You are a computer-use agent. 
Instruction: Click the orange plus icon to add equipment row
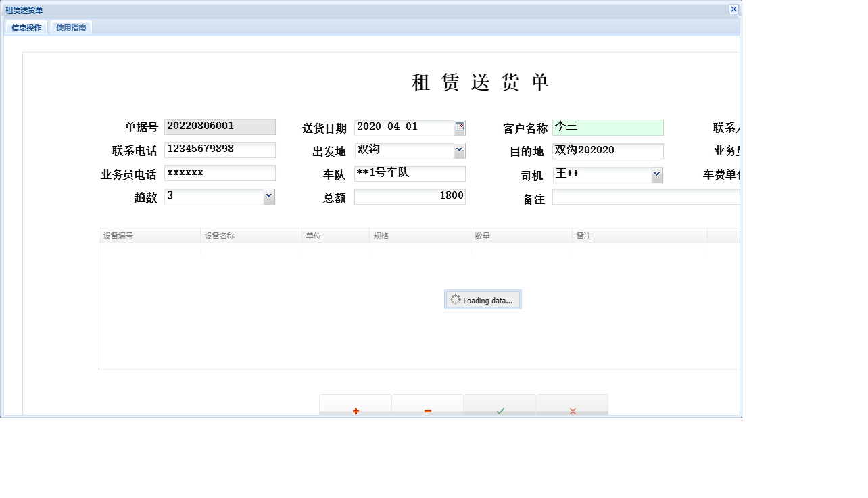[355, 411]
